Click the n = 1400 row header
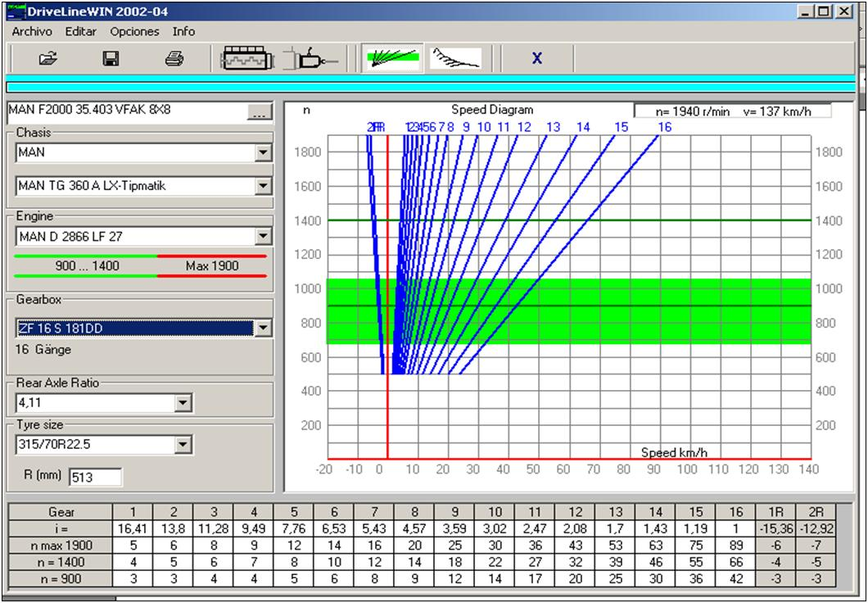Image resolution: width=868 pixels, height=603 pixels. coord(61,562)
